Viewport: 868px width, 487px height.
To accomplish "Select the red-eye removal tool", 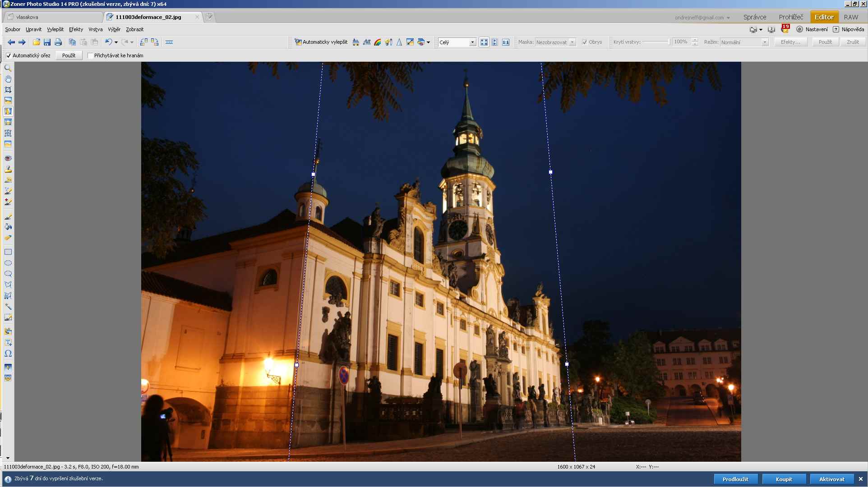I will [x=8, y=158].
